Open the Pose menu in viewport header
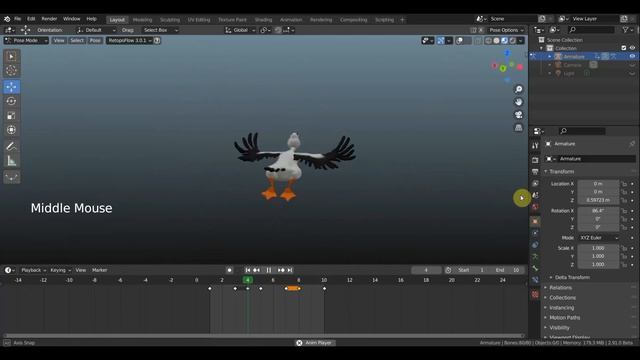 95,40
